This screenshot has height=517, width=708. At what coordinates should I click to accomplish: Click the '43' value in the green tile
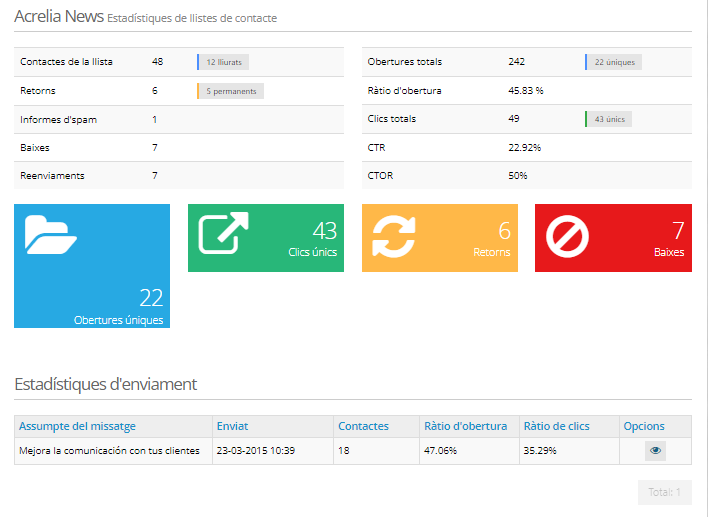(325, 231)
